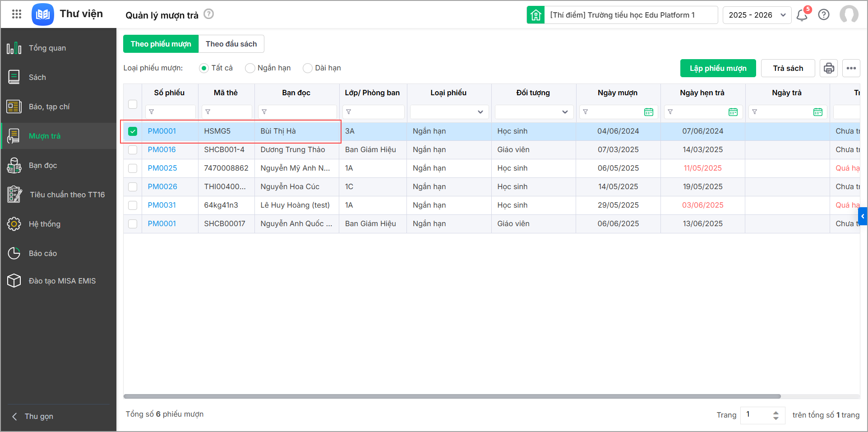
Task: Switch to the Theo đầu sách tab
Action: coord(231,44)
